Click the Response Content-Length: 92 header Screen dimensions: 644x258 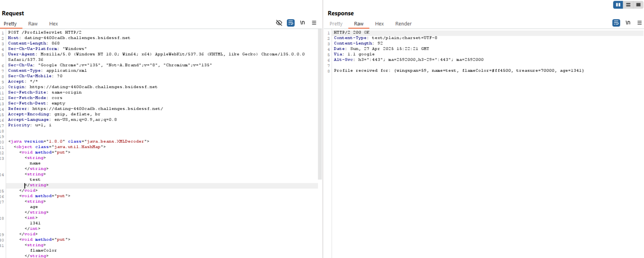click(x=358, y=43)
